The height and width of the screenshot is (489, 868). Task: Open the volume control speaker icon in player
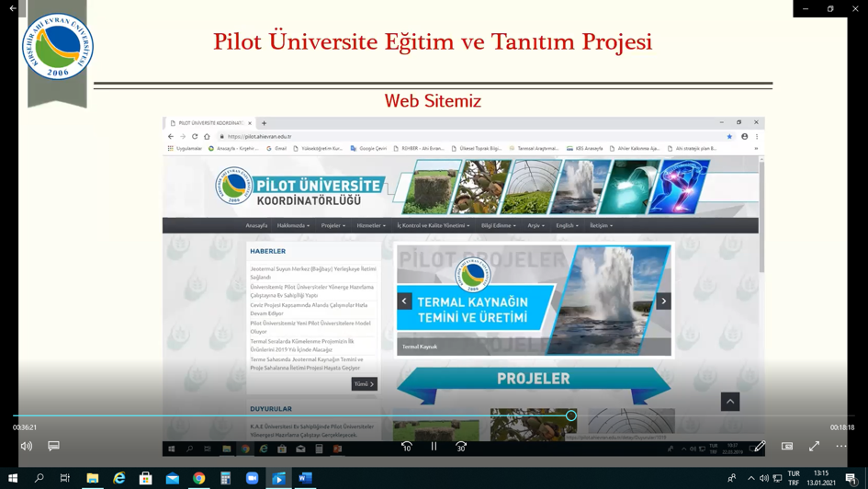coord(26,446)
